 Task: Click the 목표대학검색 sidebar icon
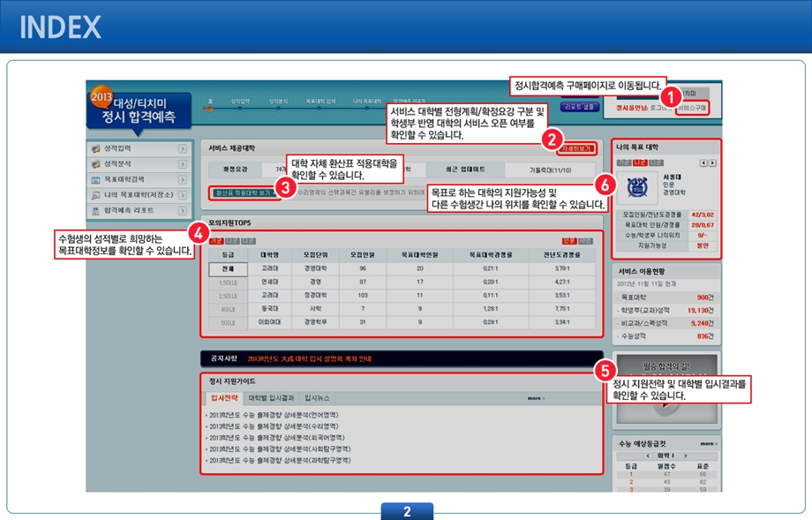coord(95,180)
